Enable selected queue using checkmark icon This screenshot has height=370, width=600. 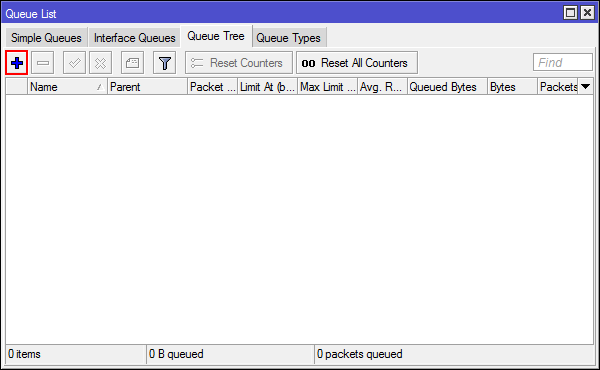(x=74, y=63)
